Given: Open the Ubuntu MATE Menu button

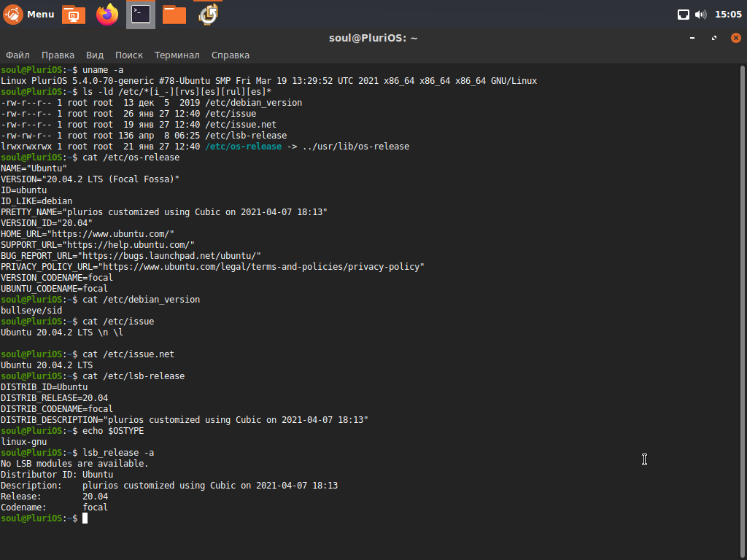Looking at the screenshot, I should pos(28,15).
